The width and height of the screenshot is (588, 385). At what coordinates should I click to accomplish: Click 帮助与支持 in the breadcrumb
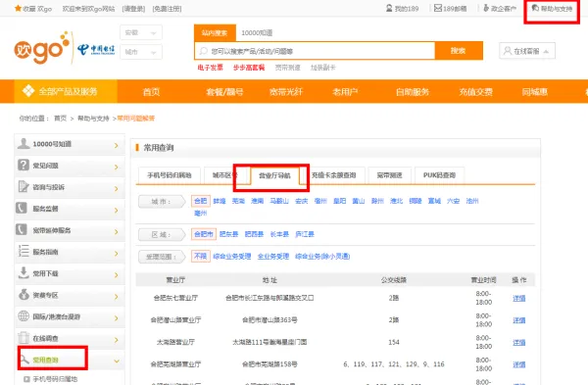93,119
